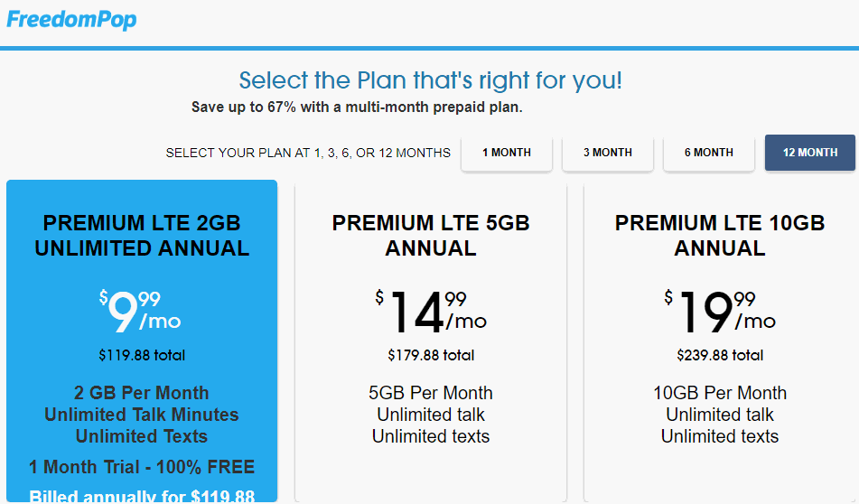
Task: Click the 'Select the Plan that's right for you!' heading
Action: click(x=431, y=80)
